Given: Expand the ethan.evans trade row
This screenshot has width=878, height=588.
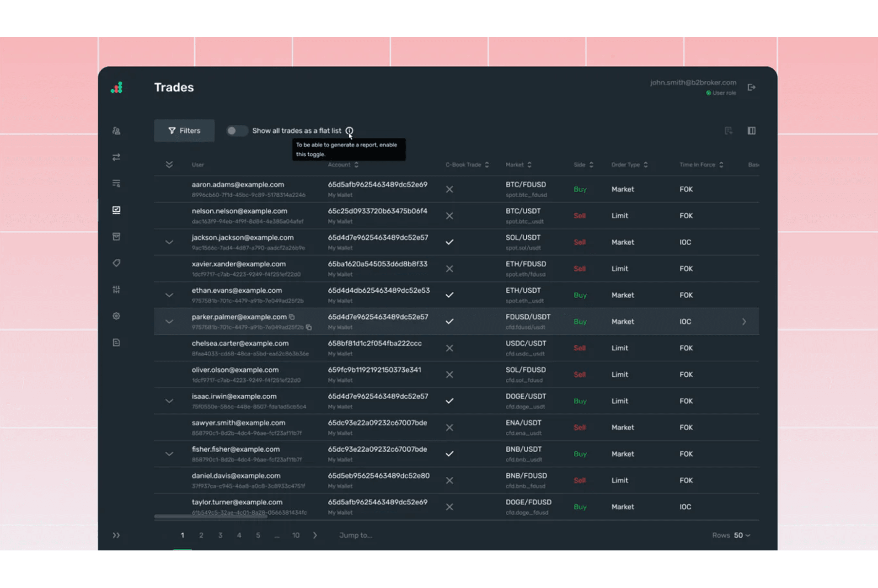Looking at the screenshot, I should pos(169,295).
